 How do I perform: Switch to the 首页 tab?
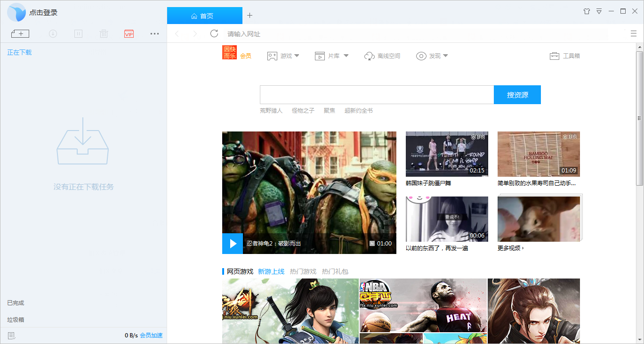pos(205,16)
